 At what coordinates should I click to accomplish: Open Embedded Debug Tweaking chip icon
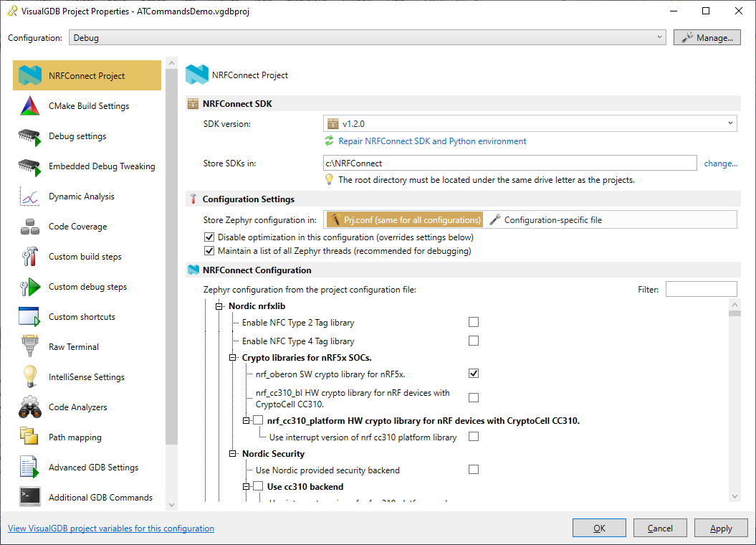click(x=30, y=166)
